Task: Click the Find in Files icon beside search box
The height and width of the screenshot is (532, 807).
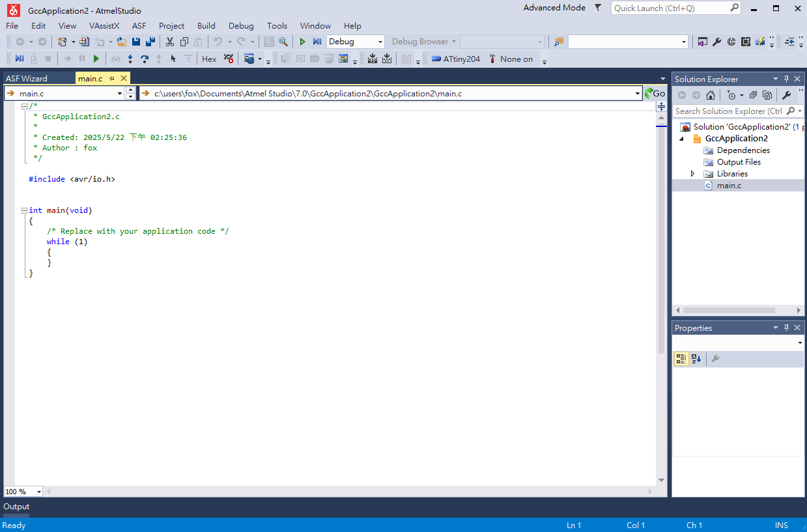Action: [559, 42]
